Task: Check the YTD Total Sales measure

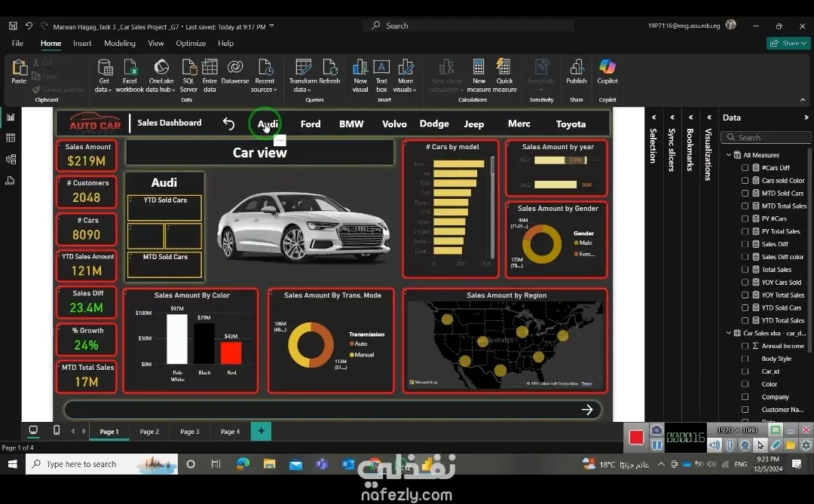Action: point(745,320)
